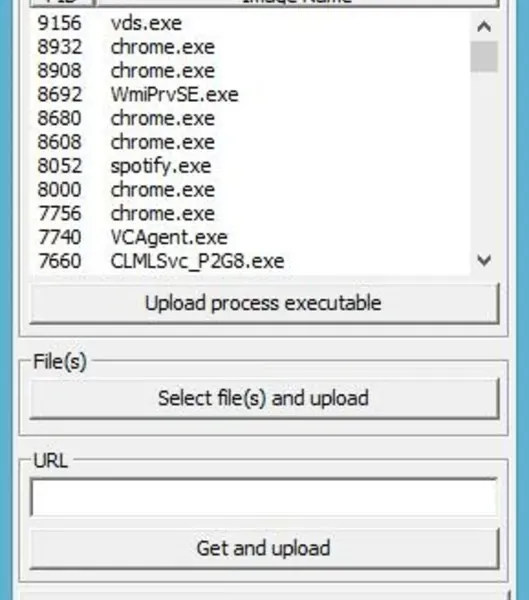Select the CLMLSvc_P2G8.exe process
Image resolution: width=529 pixels, height=600 pixels.
click(250, 261)
